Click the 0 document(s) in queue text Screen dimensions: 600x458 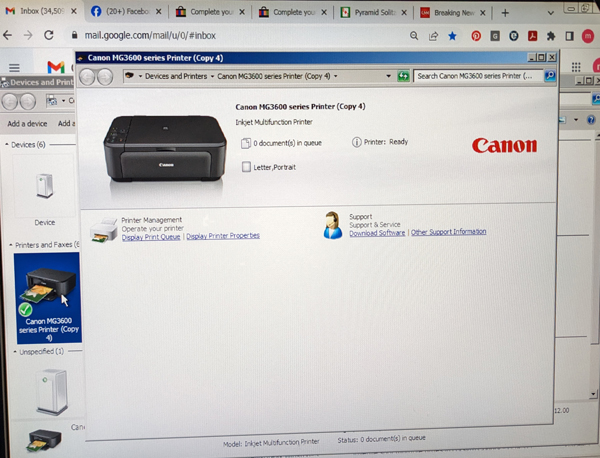pyautogui.click(x=287, y=143)
